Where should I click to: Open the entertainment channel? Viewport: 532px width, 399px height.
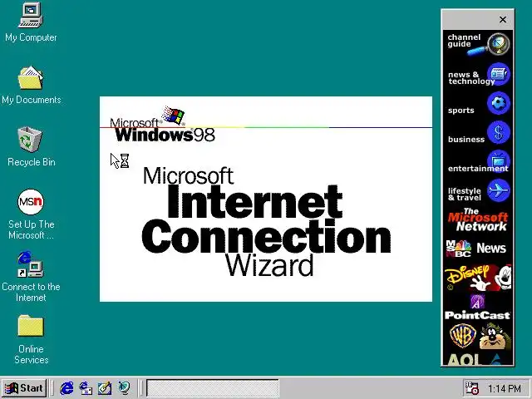click(478, 162)
